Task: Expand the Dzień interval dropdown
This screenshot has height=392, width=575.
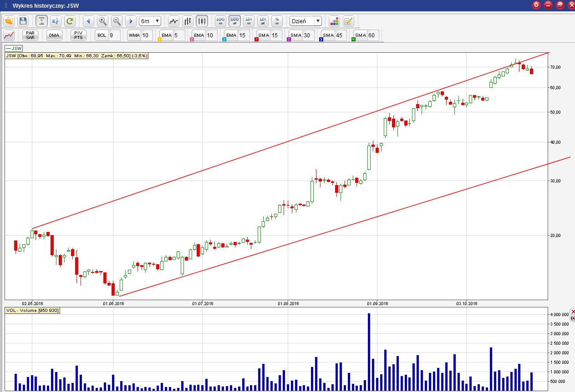Action: [305, 21]
